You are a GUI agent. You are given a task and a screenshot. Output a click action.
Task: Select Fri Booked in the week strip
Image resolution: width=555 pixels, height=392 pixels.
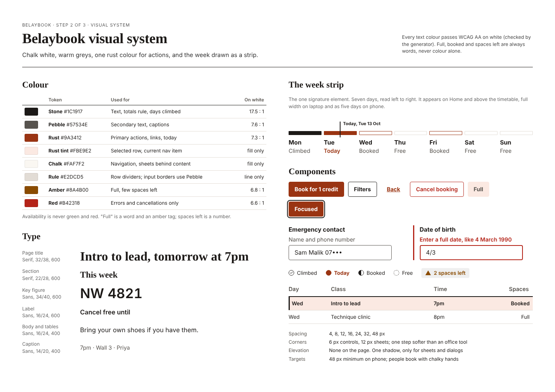click(x=446, y=143)
